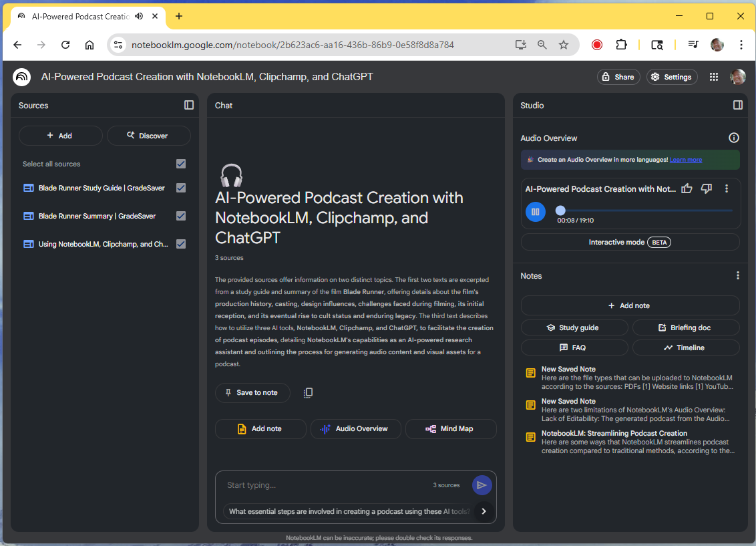Open audio overview more options menu
The height and width of the screenshot is (546, 756).
(x=726, y=188)
